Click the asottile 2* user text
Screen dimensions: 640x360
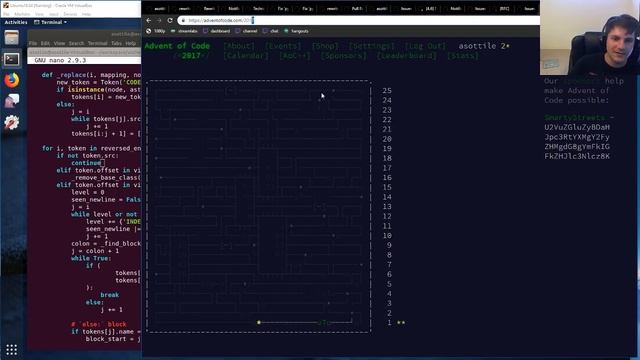pos(484,46)
